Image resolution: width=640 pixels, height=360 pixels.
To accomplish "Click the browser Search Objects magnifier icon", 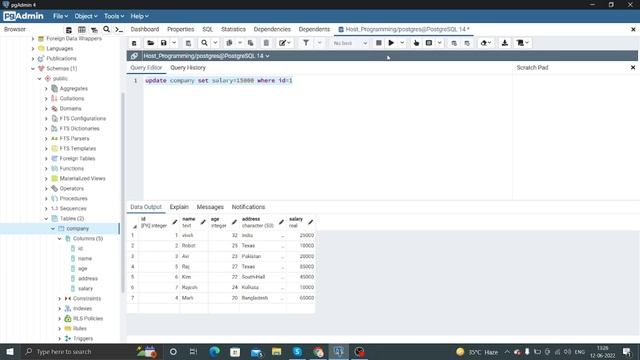I will (x=107, y=29).
